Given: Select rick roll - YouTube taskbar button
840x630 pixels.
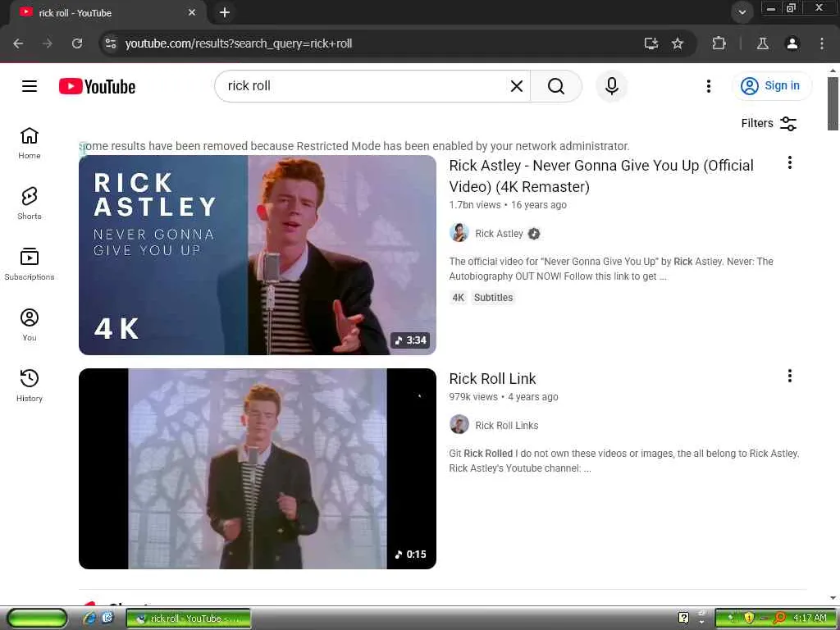Looking at the screenshot, I should 189,619.
